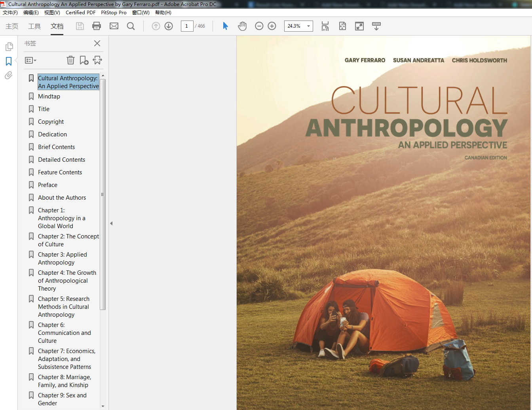This screenshot has width=532, height=410.
Task: Find current bookmark icon
Action: pyautogui.click(x=97, y=60)
